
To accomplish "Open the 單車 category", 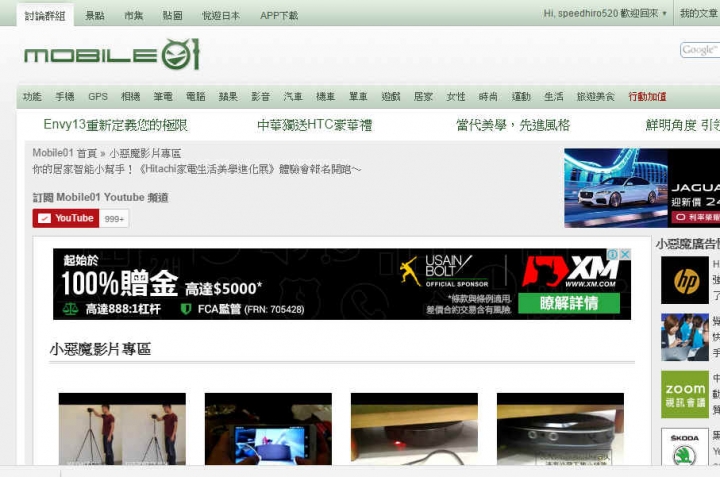I will tap(358, 96).
